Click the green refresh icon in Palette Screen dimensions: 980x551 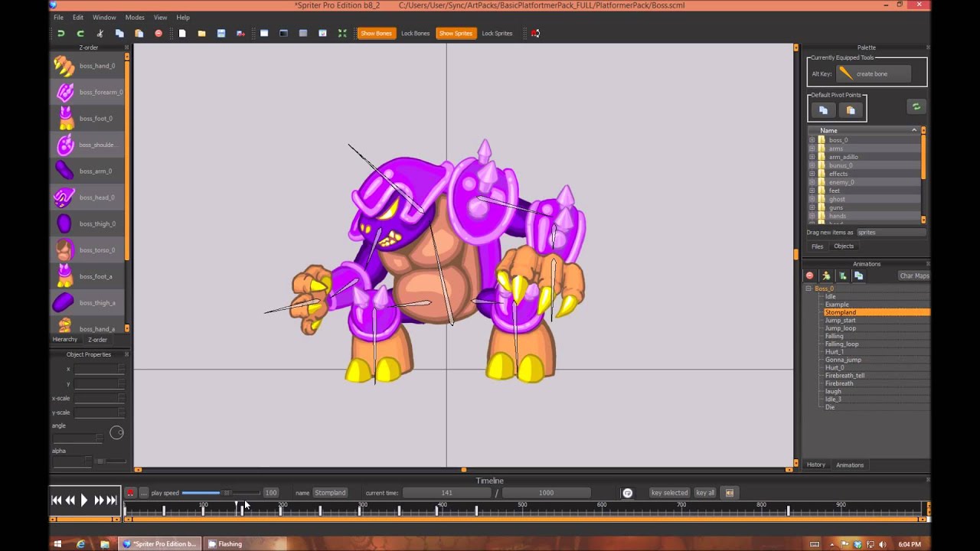916,107
